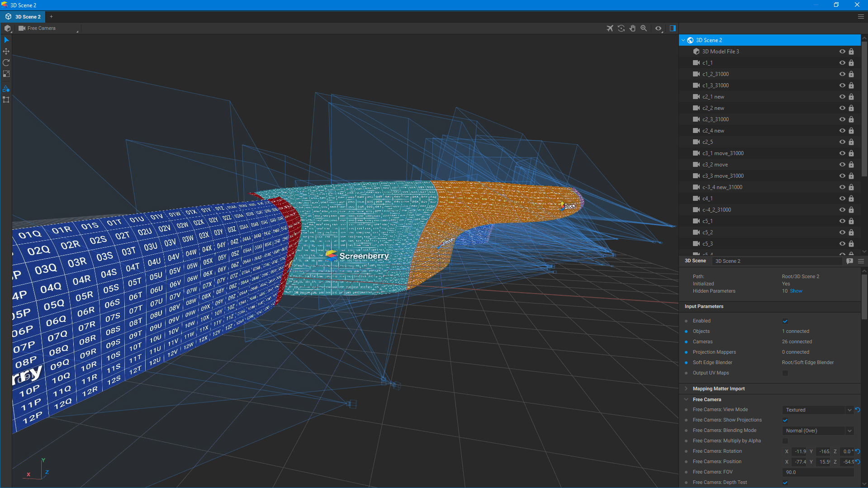Choose the Pan hand tool
The height and width of the screenshot is (488, 868).
coord(632,28)
